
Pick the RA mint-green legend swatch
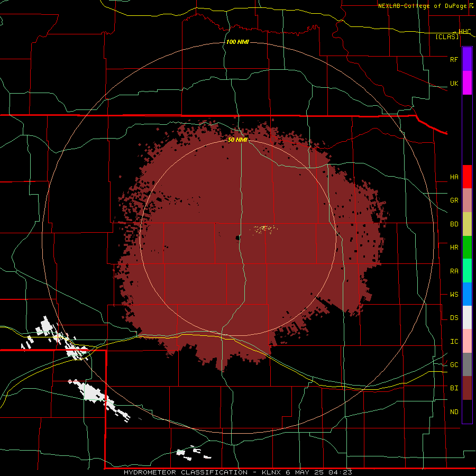point(467,271)
